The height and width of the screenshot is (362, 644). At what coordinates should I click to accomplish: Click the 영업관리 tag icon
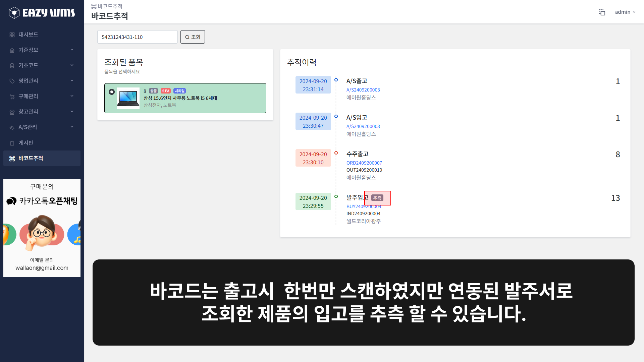(12, 80)
